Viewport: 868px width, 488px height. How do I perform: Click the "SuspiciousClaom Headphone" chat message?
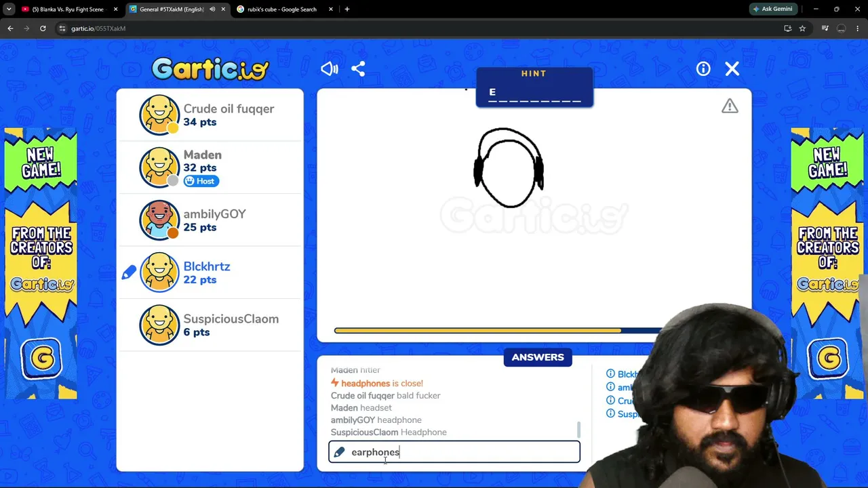point(389,432)
